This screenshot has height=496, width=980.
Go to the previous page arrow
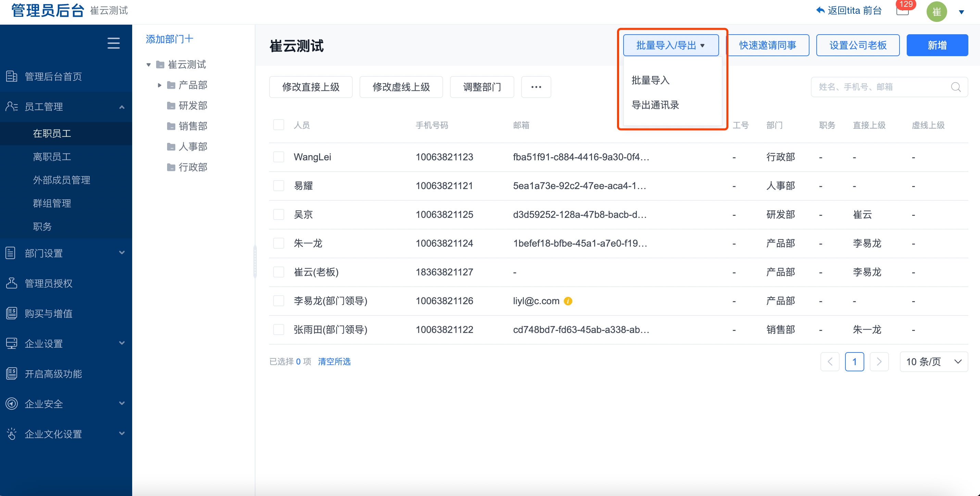830,361
